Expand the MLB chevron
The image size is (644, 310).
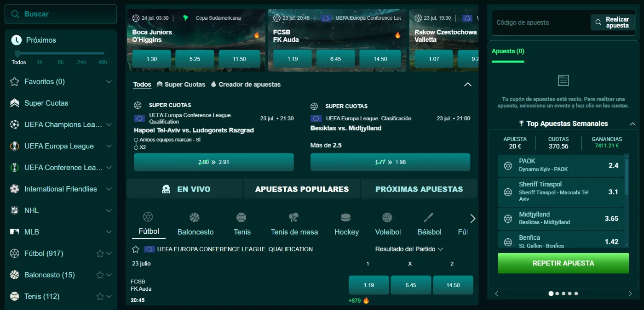(x=109, y=232)
